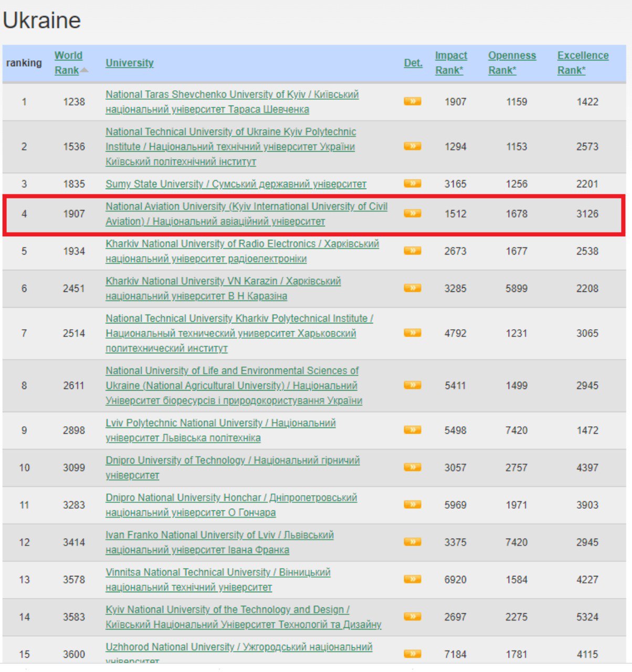The width and height of the screenshot is (632, 672).
Task: Open Kyiv University of Technology and Design link
Action: (243, 617)
